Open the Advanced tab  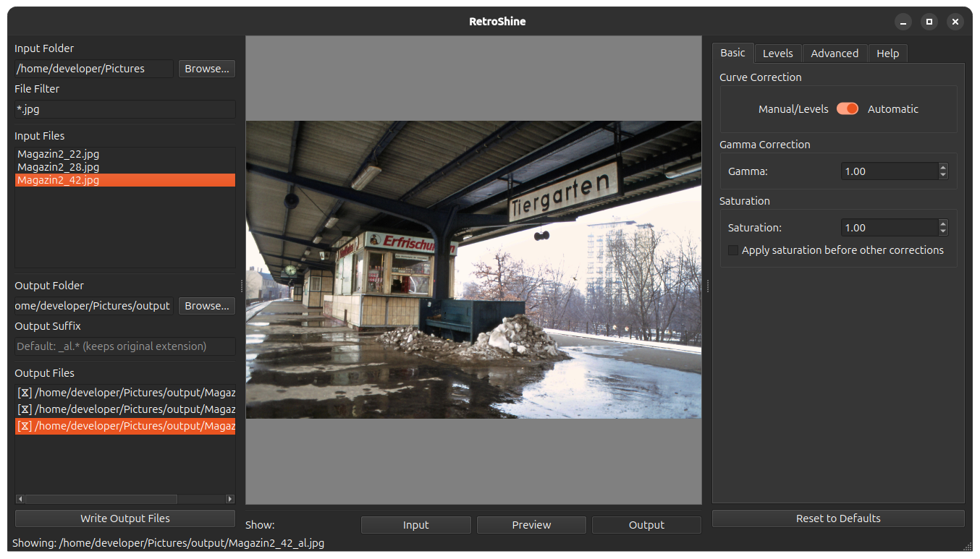[x=835, y=53]
